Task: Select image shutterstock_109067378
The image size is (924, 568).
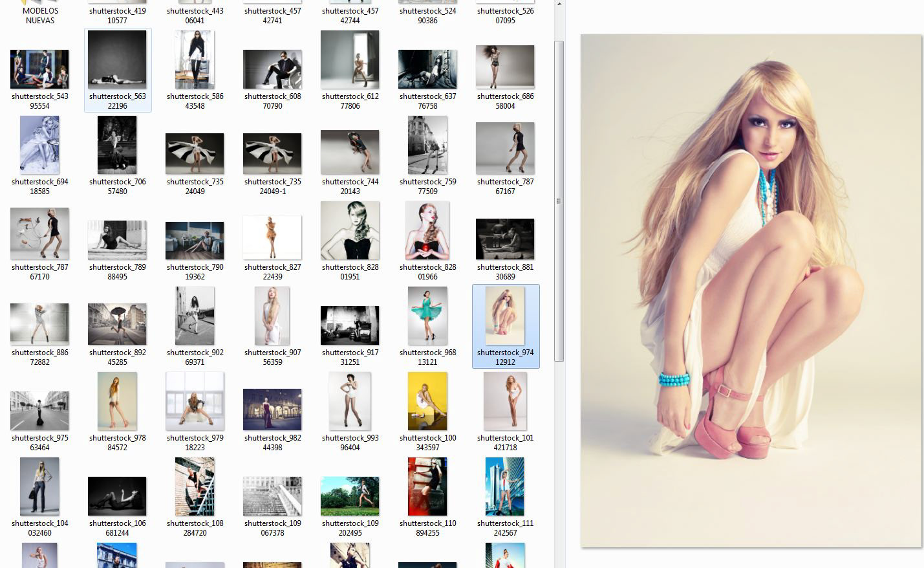Action: click(x=272, y=496)
